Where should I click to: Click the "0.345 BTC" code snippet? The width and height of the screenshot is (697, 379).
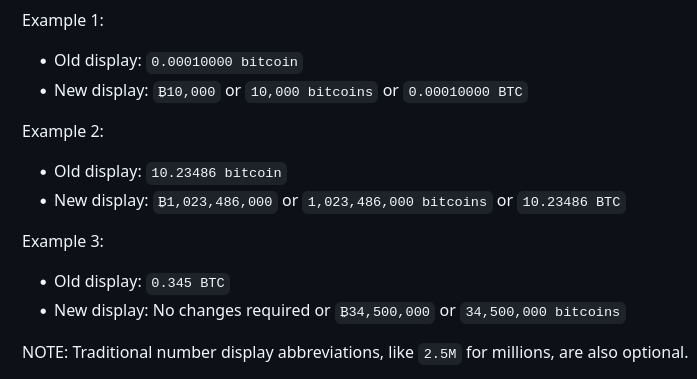pos(188,283)
